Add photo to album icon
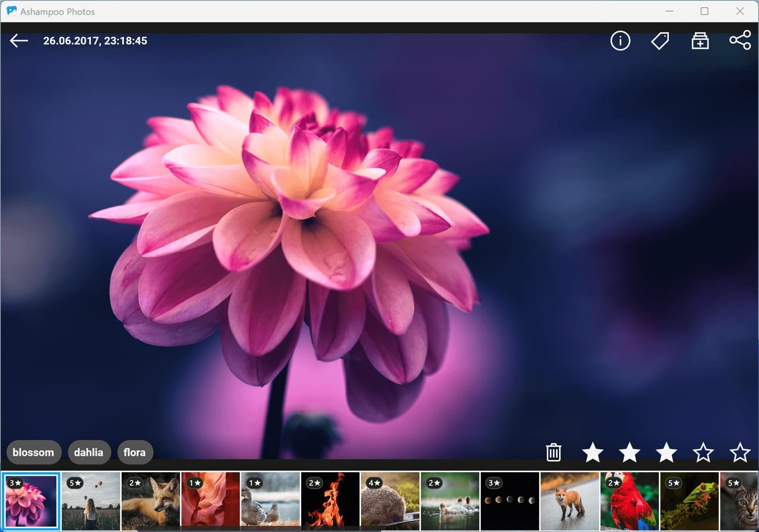The width and height of the screenshot is (759, 532). 700,40
